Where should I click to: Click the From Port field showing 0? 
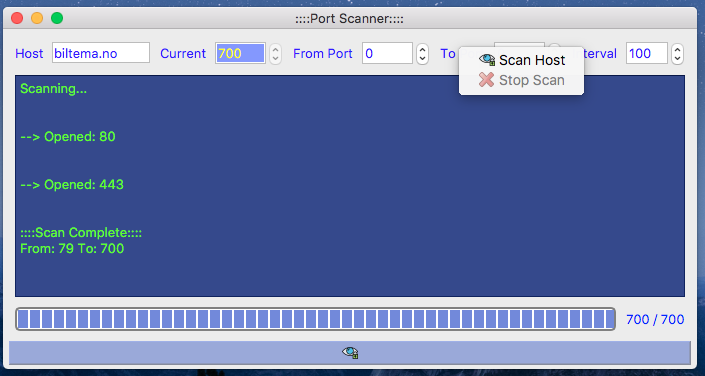[x=387, y=53]
